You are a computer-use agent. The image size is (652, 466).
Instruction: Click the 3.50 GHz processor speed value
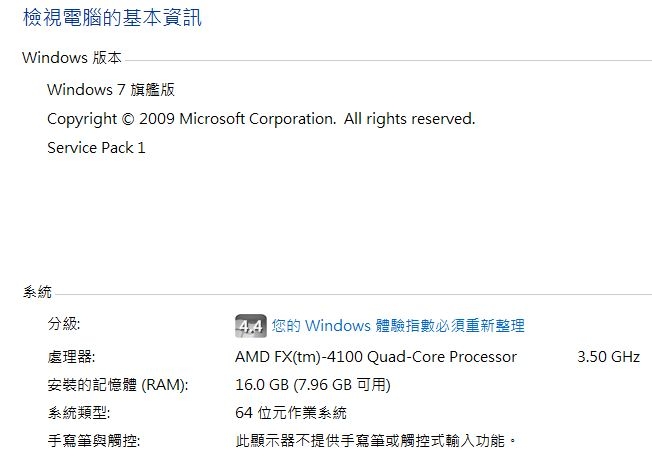click(x=608, y=357)
